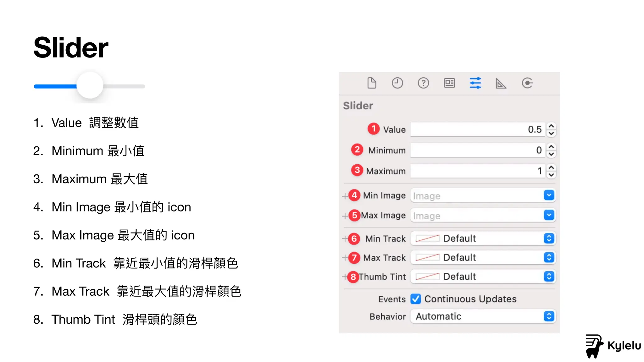Click the Minimum field stepper arrows
Image resolution: width=644 pixels, height=362 pixels.
coord(551,150)
